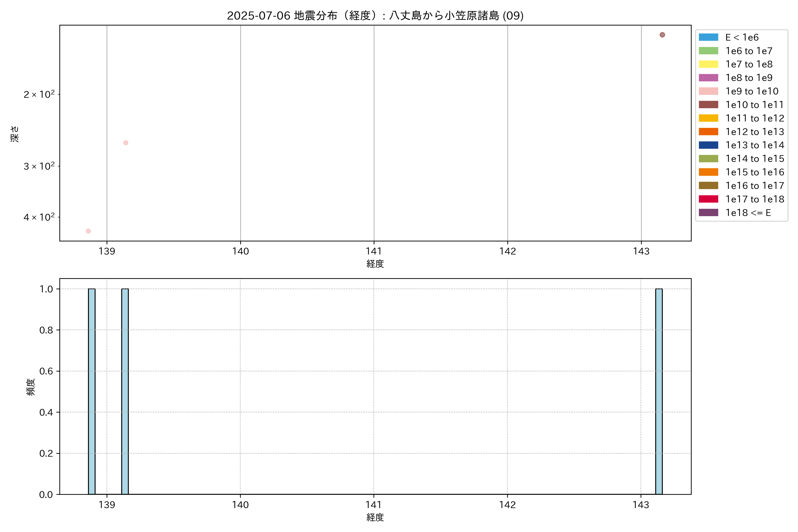This screenshot has width=798, height=532.
Task: Click the brown scatter point near longitude 143
Action: (x=662, y=35)
